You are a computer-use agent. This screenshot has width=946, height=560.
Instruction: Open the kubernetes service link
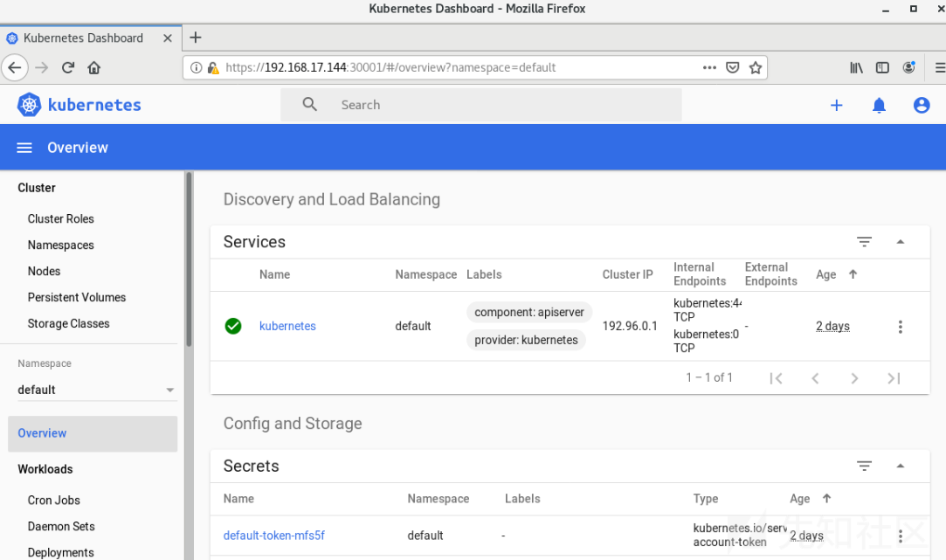pyautogui.click(x=287, y=326)
